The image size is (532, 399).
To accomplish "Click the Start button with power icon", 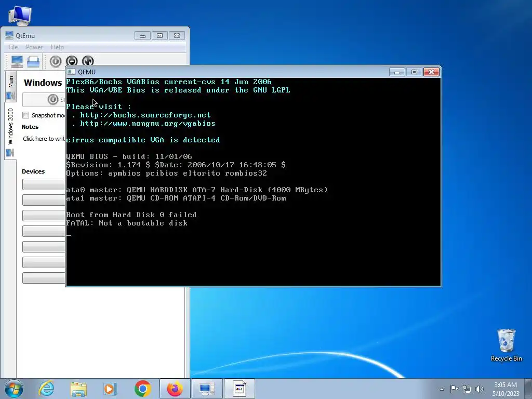I will click(44, 99).
